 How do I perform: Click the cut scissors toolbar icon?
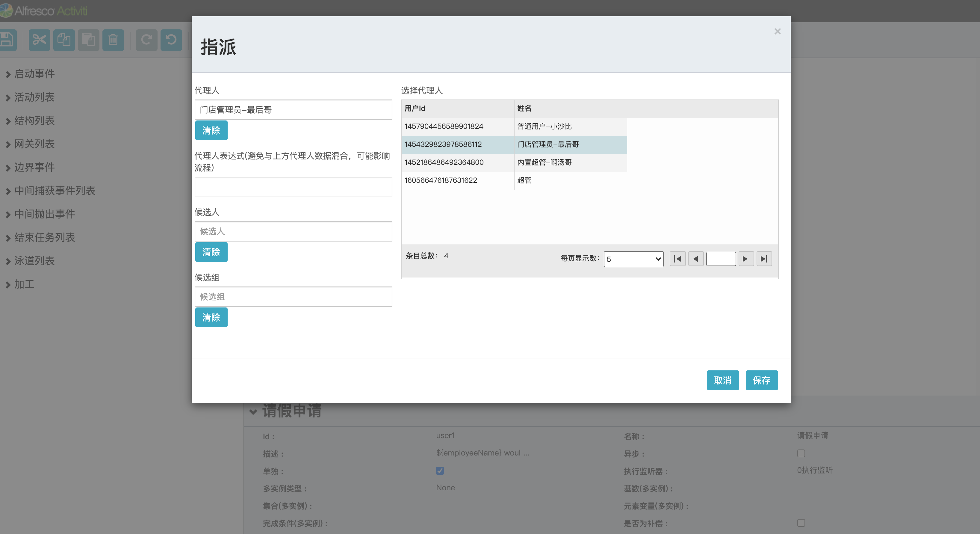coord(39,40)
